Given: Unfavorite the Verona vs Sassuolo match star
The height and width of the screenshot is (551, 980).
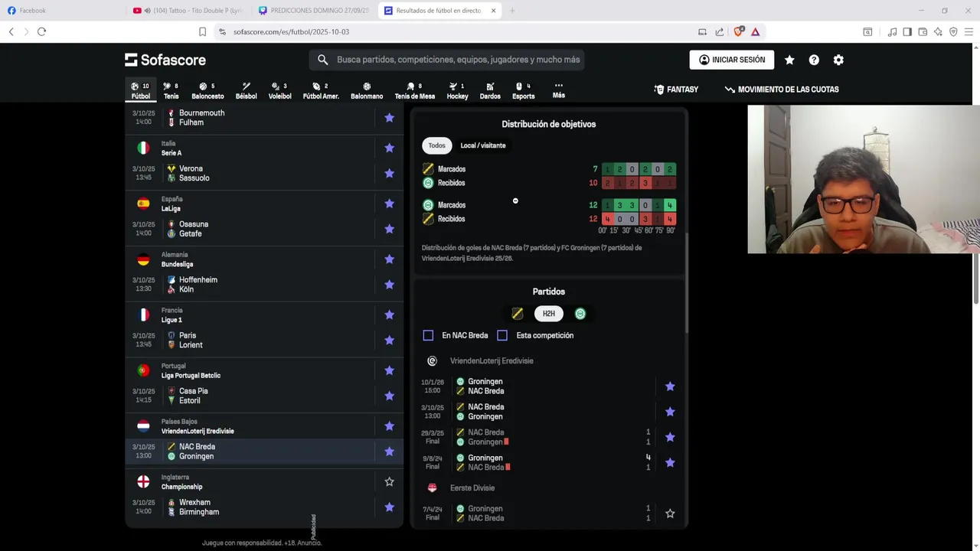Looking at the screenshot, I should coord(389,173).
